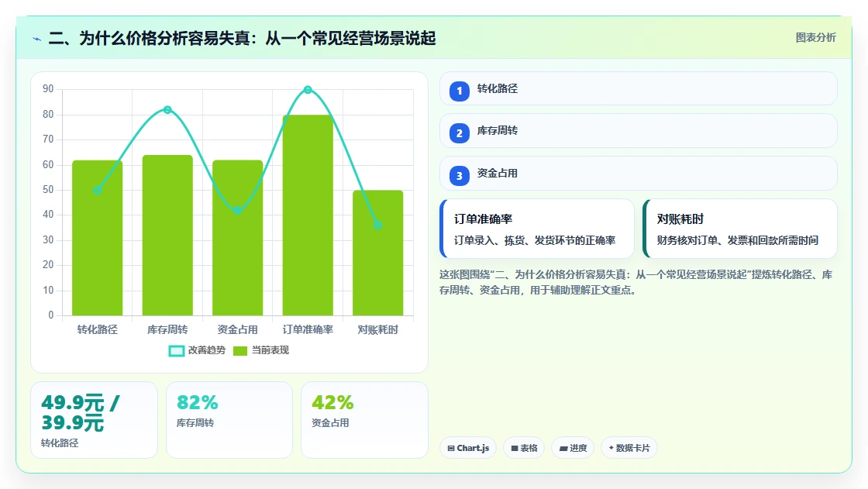Click the slide title 二、为什么价格分析容易失真

[x=243, y=38]
